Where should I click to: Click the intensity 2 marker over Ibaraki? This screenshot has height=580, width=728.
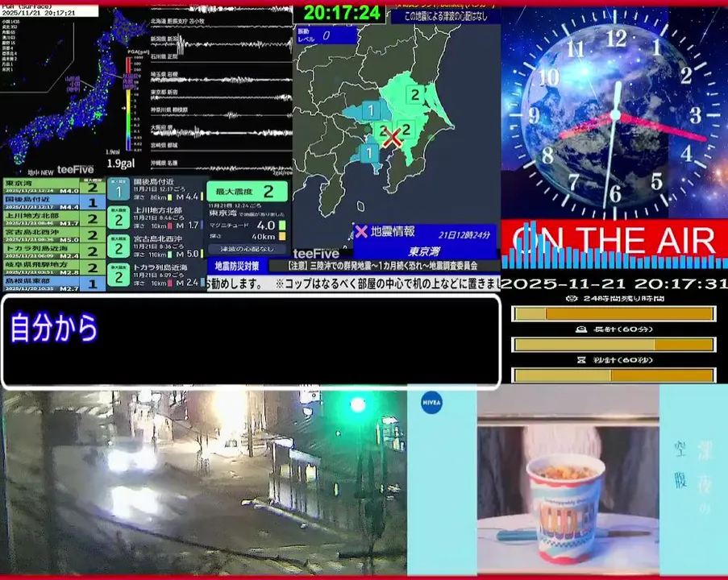[x=414, y=95]
